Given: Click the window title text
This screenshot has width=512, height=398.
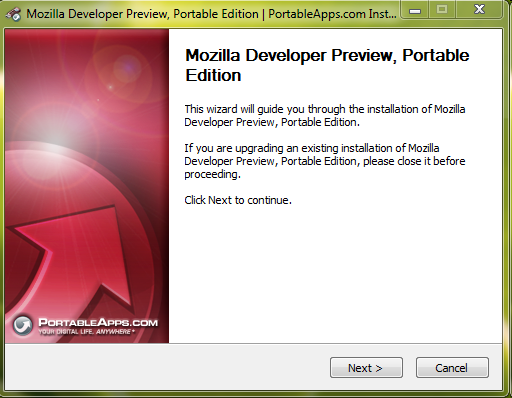Looking at the screenshot, I should click(x=211, y=14).
